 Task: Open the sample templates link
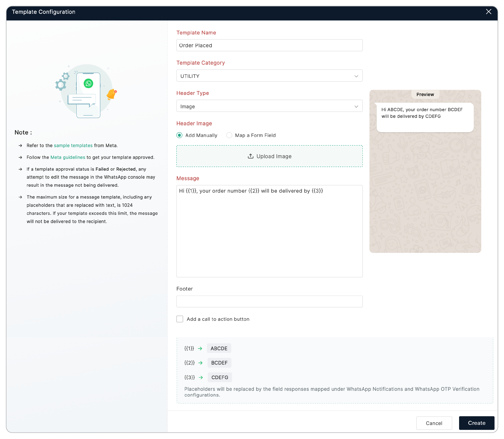click(73, 145)
